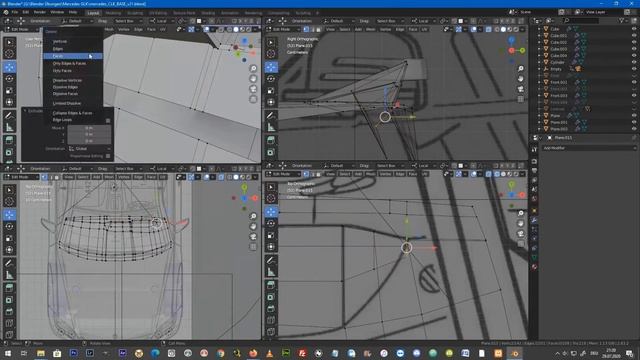Image resolution: width=640 pixels, height=360 pixels.
Task: Select Scale tool in top-left perspective viewport
Action: (x=9, y=91)
